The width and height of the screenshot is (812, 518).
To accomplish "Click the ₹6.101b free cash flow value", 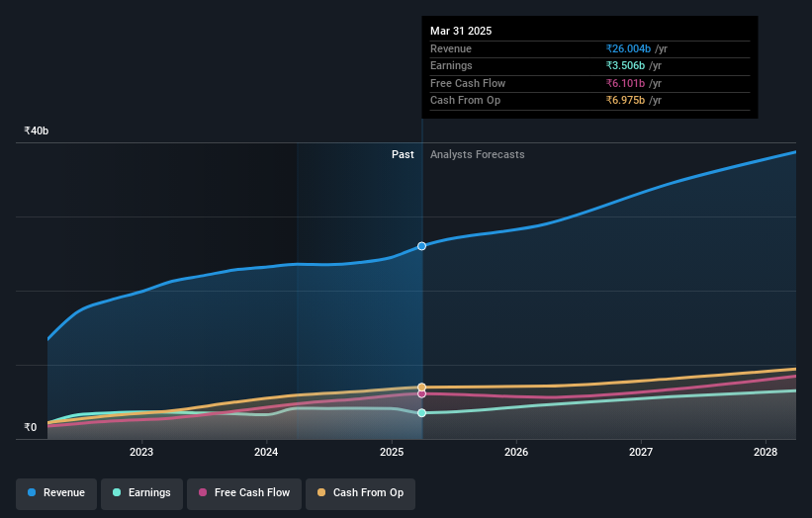I will pyautogui.click(x=626, y=83).
